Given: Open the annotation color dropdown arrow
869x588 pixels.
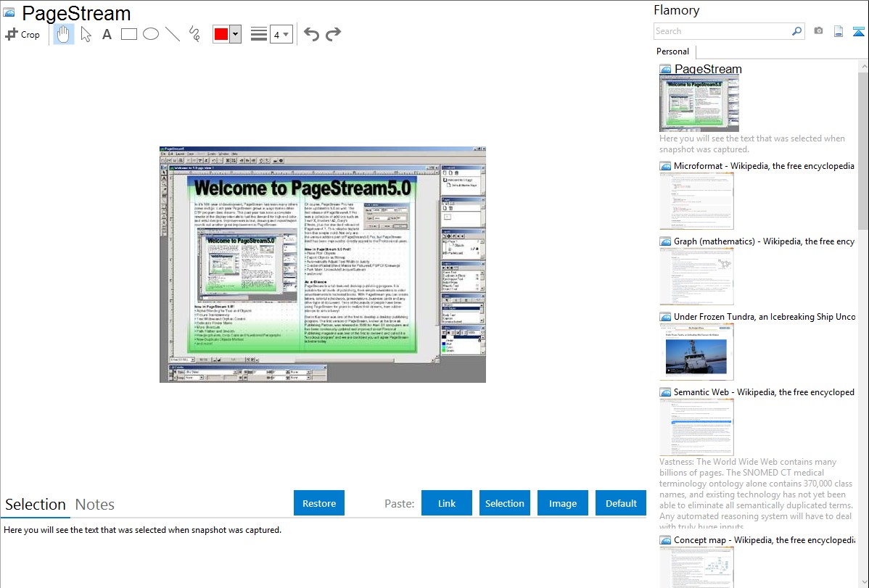Looking at the screenshot, I should pos(236,34).
